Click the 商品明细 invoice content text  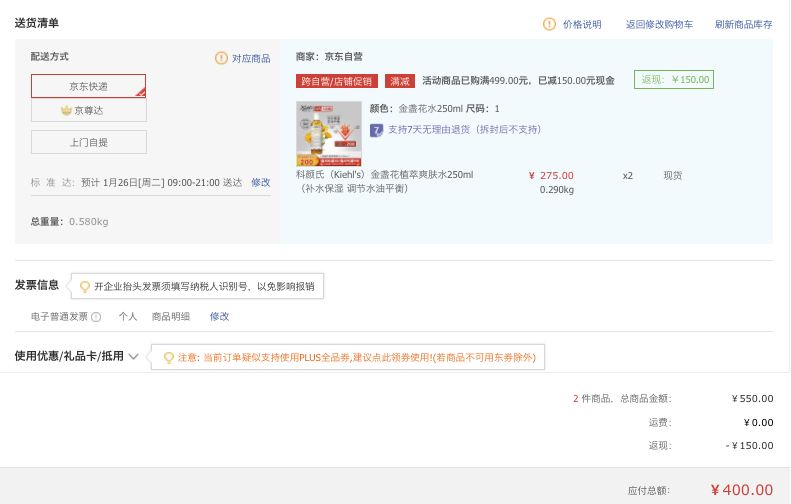(171, 316)
